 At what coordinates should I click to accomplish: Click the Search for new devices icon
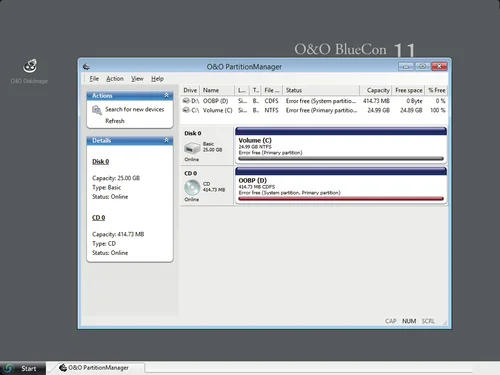[x=97, y=110]
